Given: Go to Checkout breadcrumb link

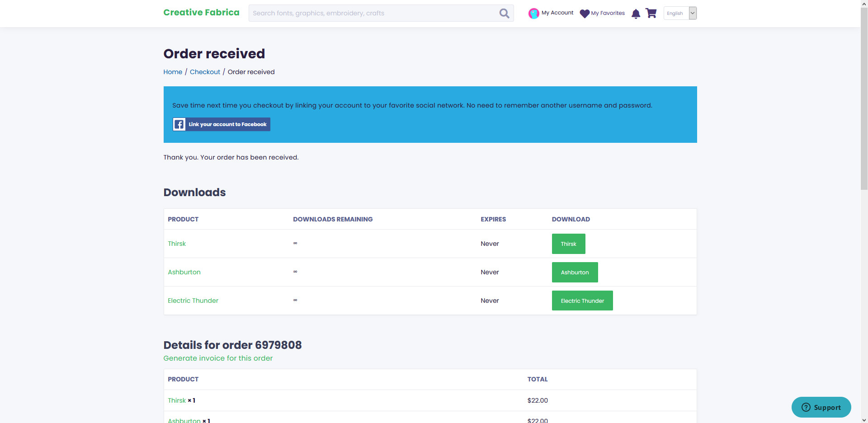Looking at the screenshot, I should pos(205,72).
